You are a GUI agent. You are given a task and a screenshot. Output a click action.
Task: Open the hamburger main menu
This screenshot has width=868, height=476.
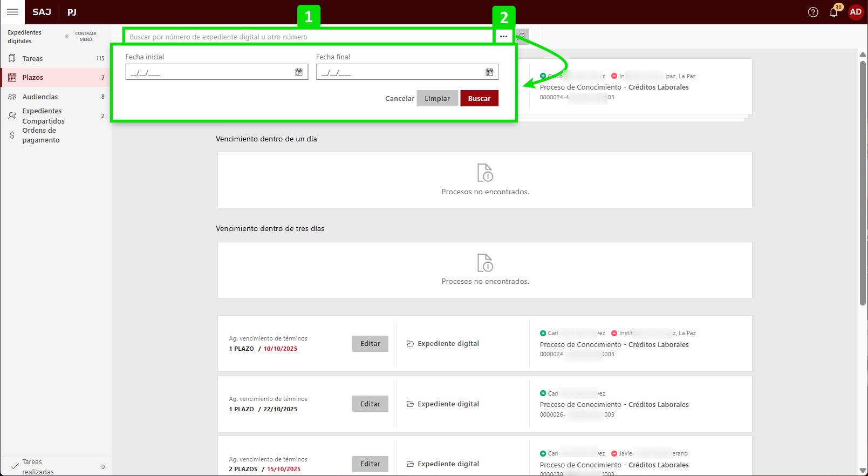12,12
